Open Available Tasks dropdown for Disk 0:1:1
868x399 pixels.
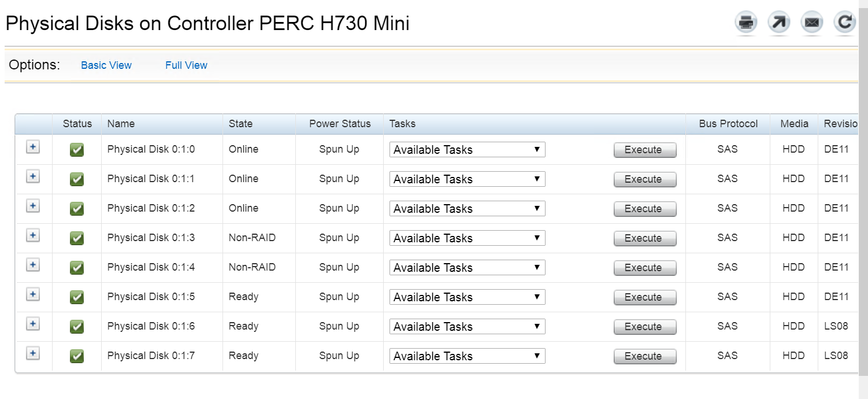point(467,179)
